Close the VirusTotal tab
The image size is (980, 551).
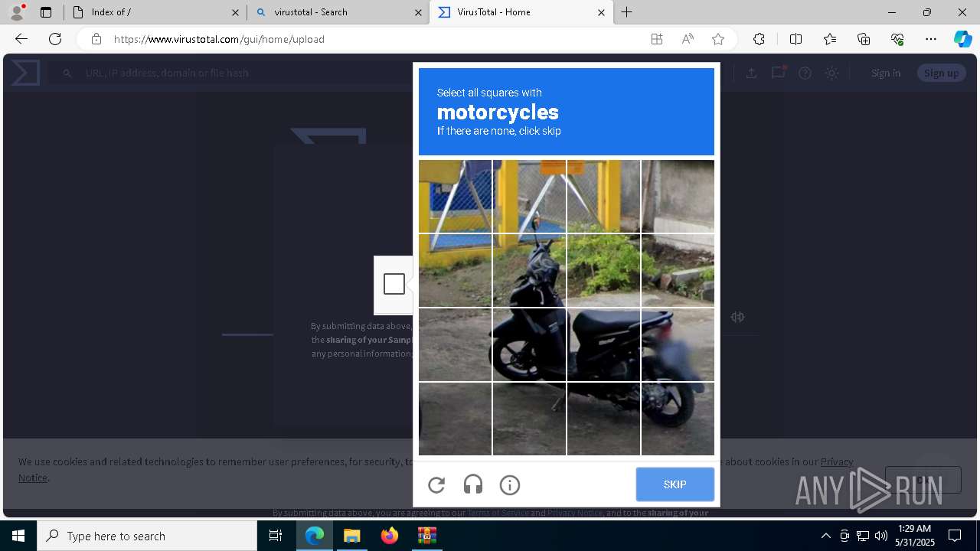pos(601,12)
